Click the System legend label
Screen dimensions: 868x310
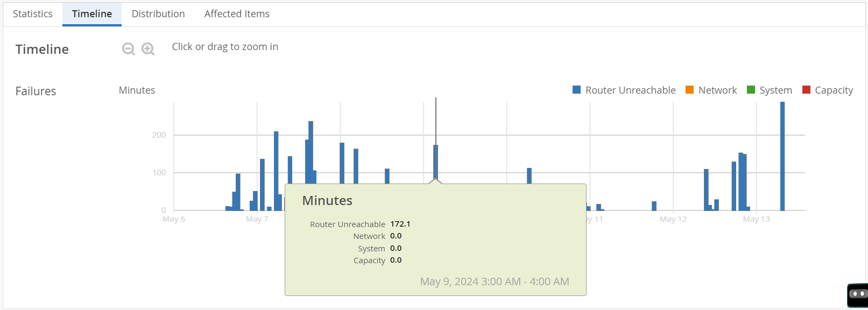(x=775, y=90)
